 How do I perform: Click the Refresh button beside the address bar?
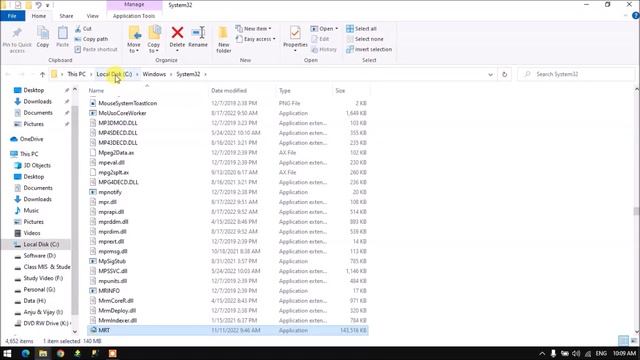tap(504, 74)
